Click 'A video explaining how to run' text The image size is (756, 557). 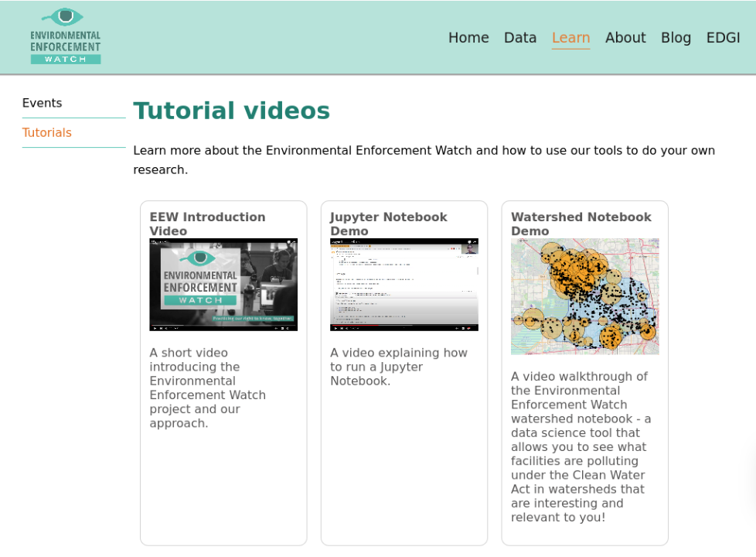(399, 367)
